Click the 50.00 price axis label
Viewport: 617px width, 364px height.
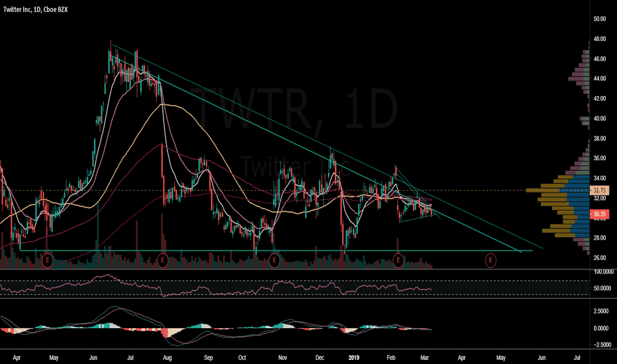click(600, 19)
